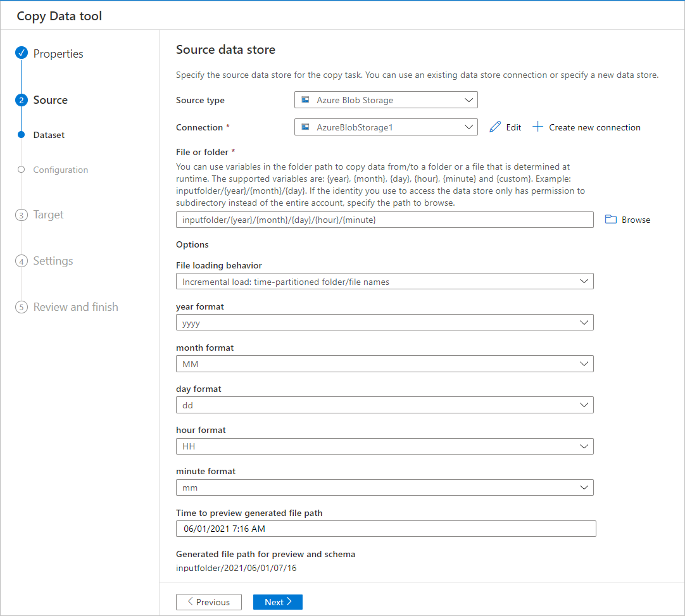Open the minute format dropdown
Screen dimensions: 685x616
coord(585,487)
